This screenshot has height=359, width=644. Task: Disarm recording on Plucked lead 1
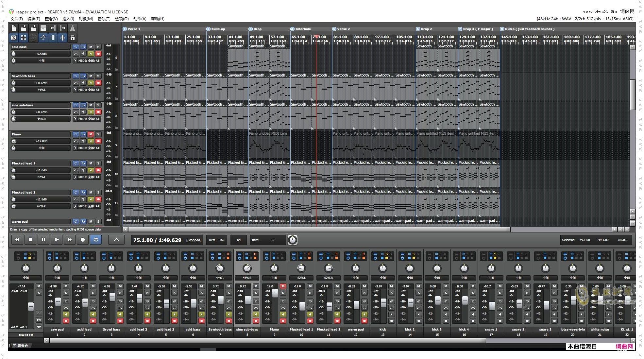[98, 170]
